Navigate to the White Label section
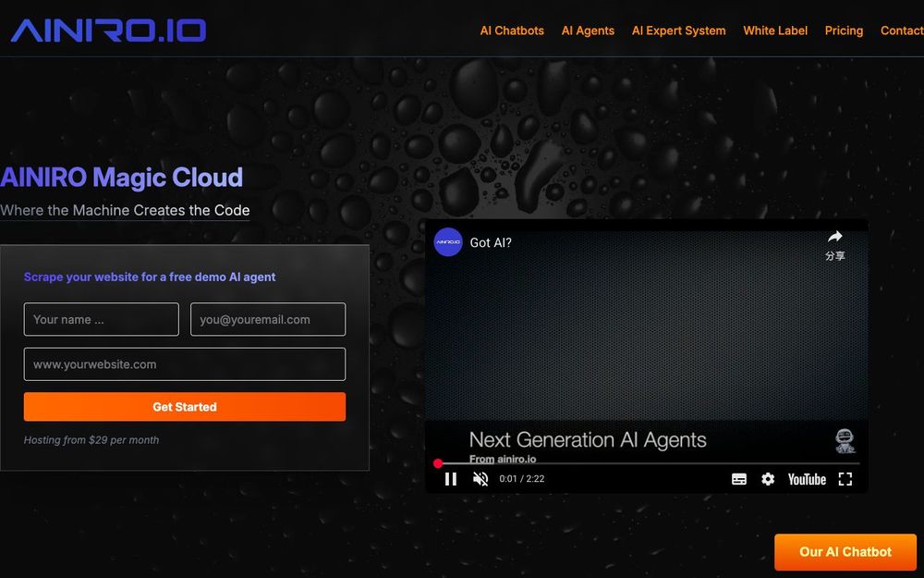The image size is (924, 578). pyautogui.click(x=775, y=31)
